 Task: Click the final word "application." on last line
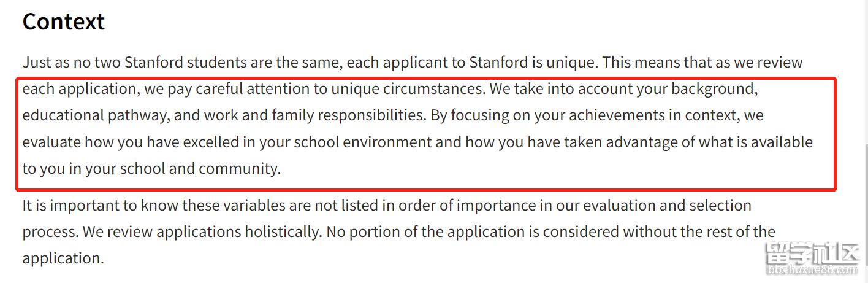[63, 258]
